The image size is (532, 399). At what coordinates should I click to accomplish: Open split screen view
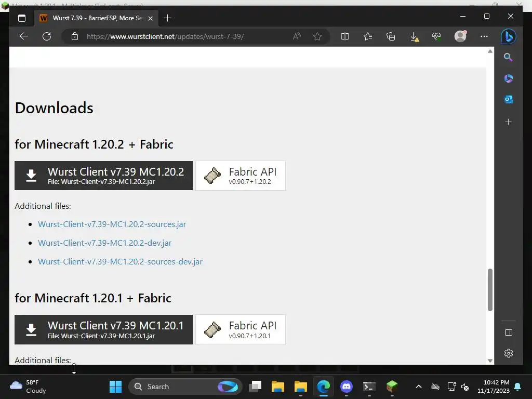pyautogui.click(x=345, y=36)
